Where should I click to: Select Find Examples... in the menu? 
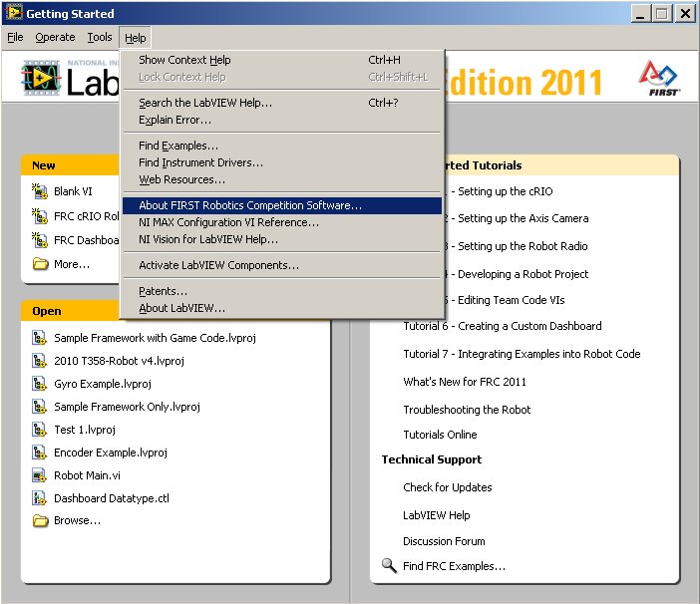pos(282,146)
